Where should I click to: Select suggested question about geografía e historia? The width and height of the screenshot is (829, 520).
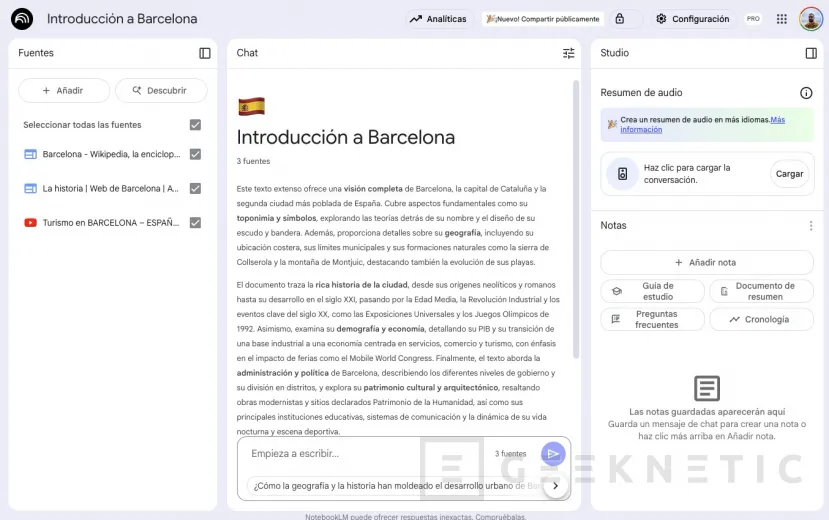pyautogui.click(x=397, y=486)
